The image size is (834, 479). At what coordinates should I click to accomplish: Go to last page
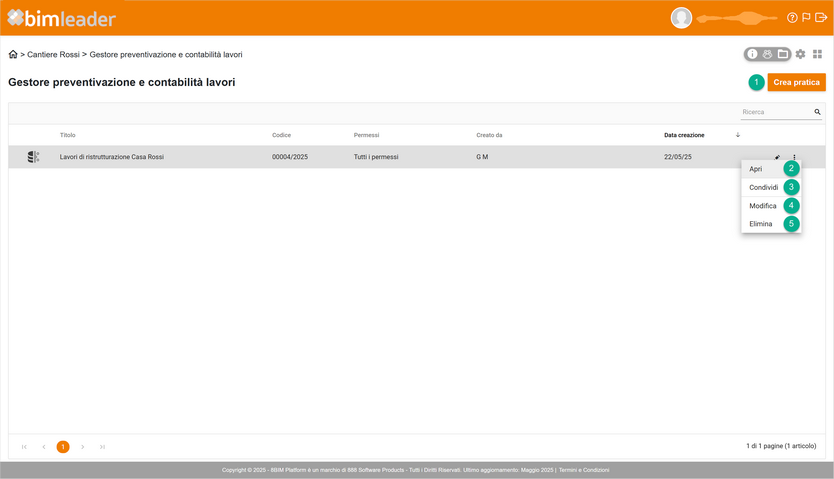pyautogui.click(x=102, y=447)
